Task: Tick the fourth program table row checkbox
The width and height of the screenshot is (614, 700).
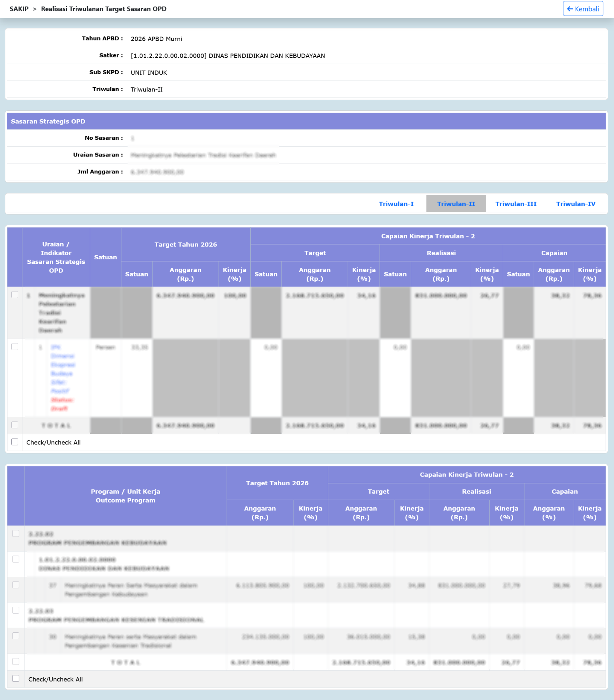Action: tap(16, 610)
